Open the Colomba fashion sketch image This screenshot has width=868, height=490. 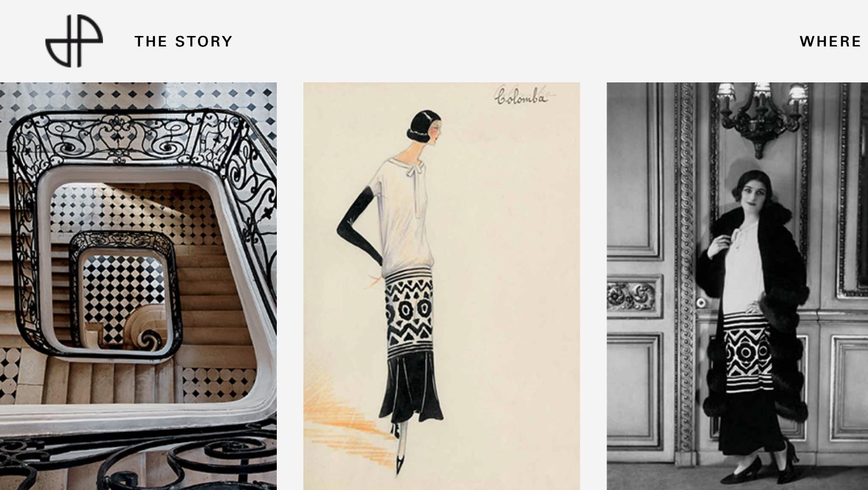click(442, 286)
